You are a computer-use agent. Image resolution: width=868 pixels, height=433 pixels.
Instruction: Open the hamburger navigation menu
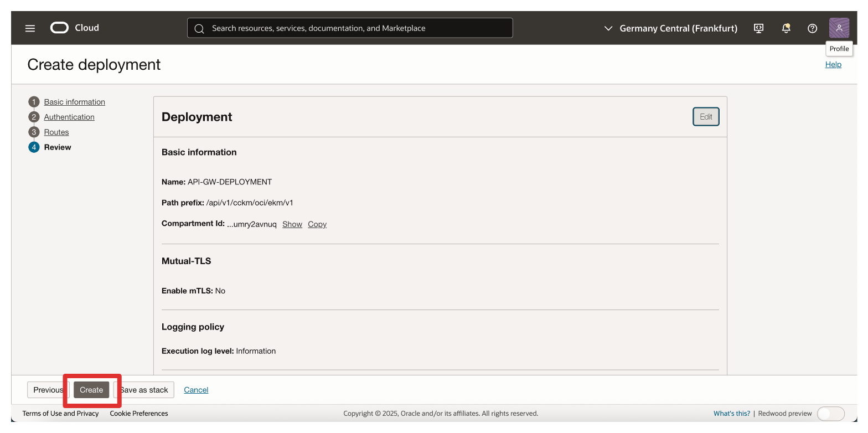(30, 28)
